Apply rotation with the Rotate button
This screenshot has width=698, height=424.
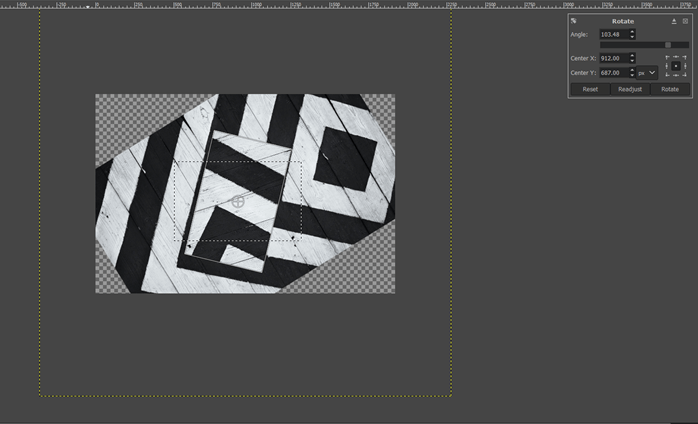(670, 89)
